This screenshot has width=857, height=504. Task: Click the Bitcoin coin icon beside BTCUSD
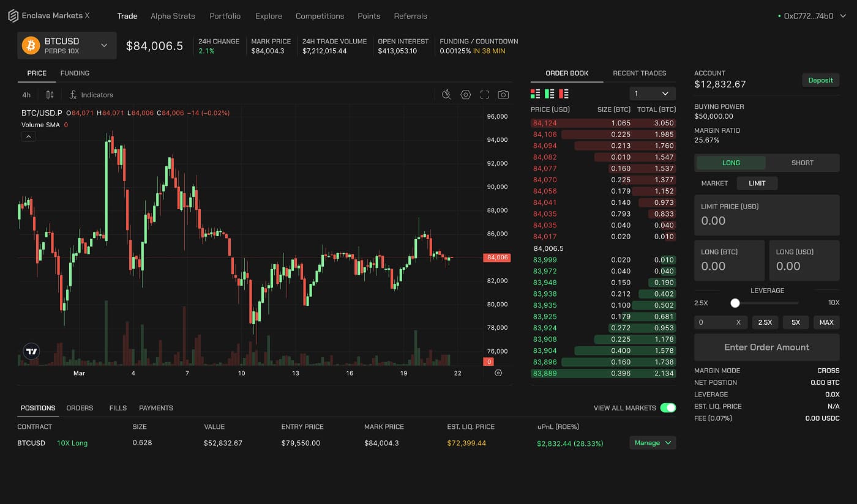tap(31, 45)
